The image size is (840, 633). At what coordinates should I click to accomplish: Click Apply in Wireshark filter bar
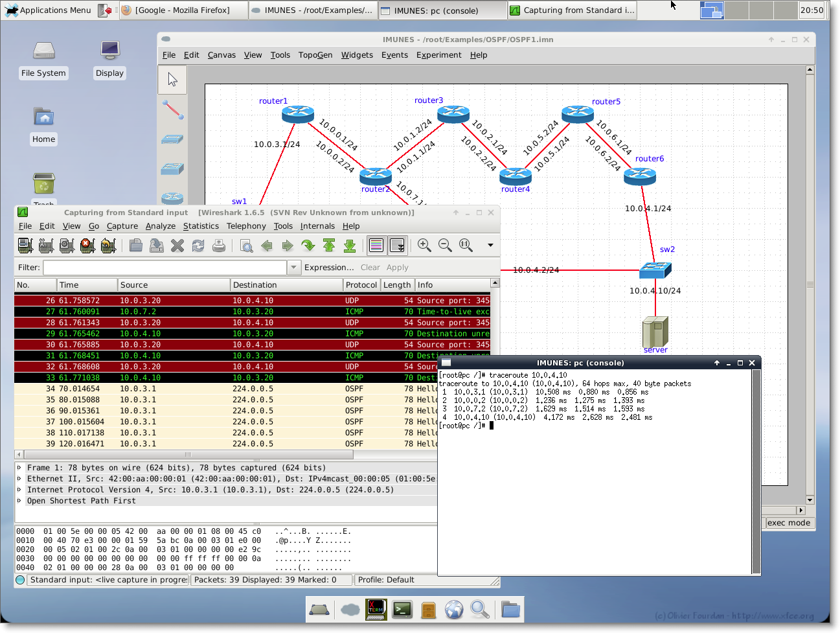coord(398,268)
